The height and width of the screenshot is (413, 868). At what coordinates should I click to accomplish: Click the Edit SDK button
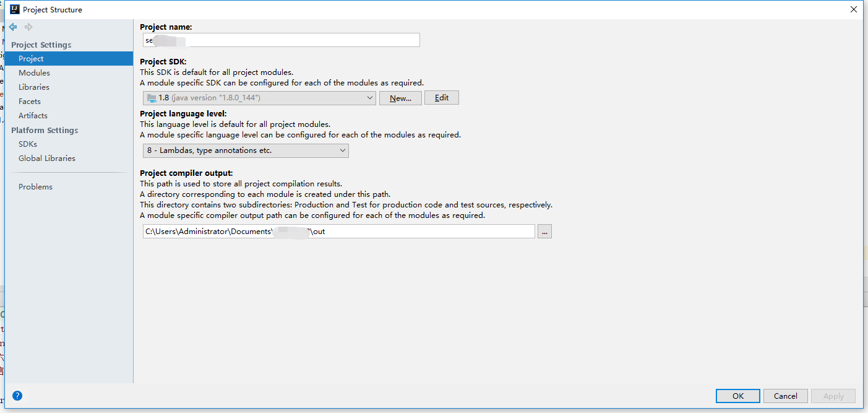[442, 98]
